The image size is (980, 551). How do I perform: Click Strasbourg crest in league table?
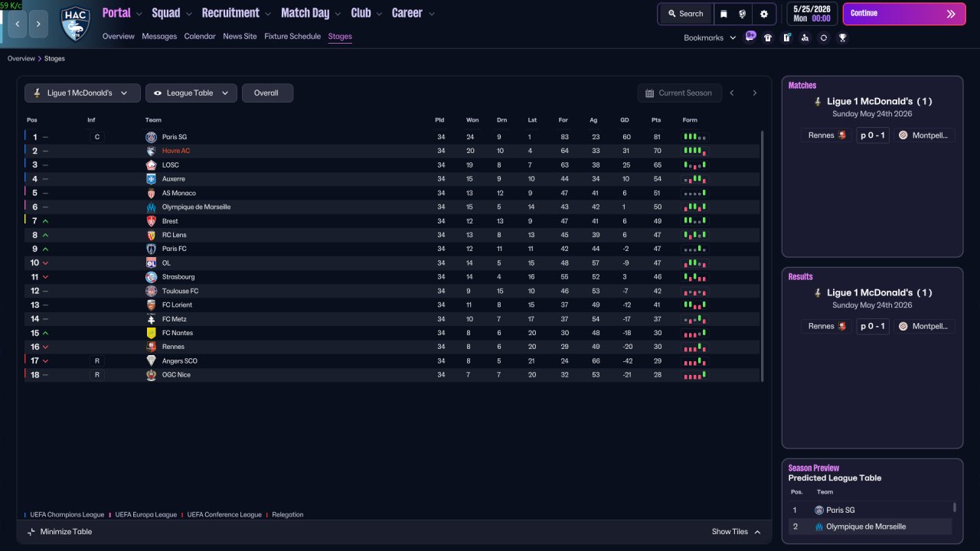pyautogui.click(x=152, y=277)
